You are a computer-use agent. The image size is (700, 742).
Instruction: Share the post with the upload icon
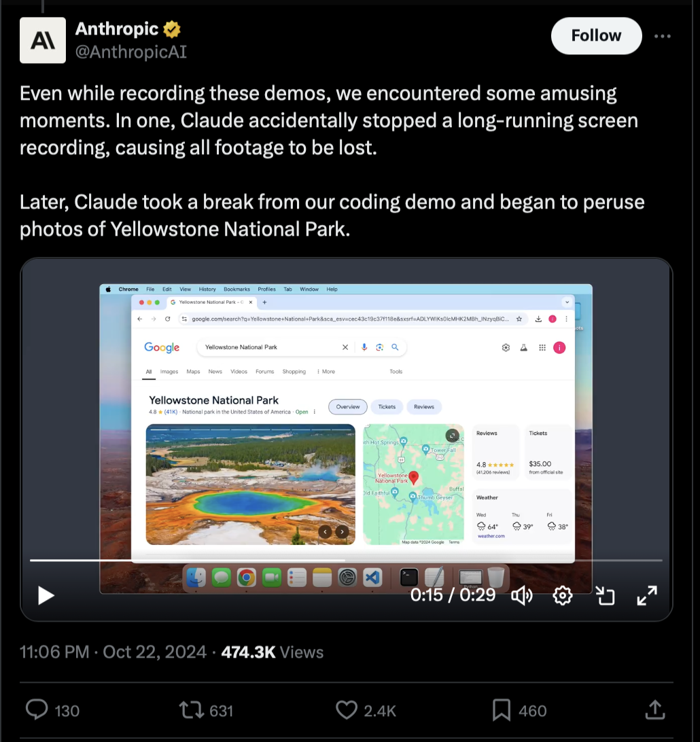655,710
